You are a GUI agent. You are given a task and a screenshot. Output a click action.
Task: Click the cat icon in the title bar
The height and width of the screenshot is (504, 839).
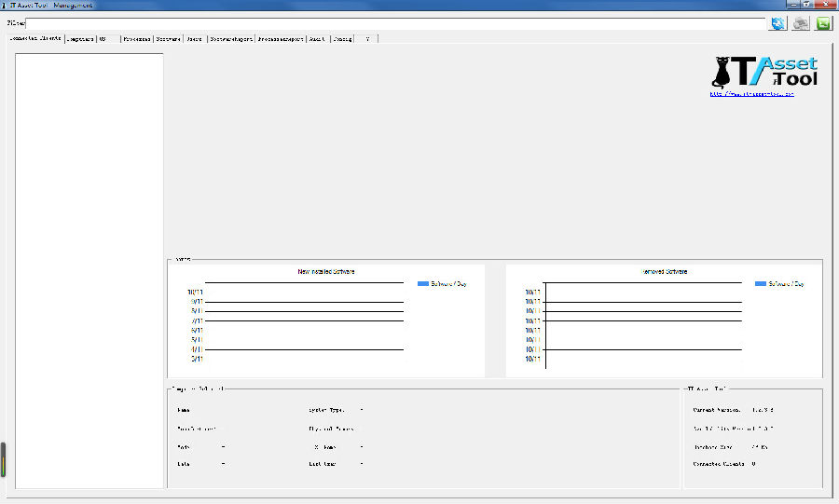pos(5,5)
